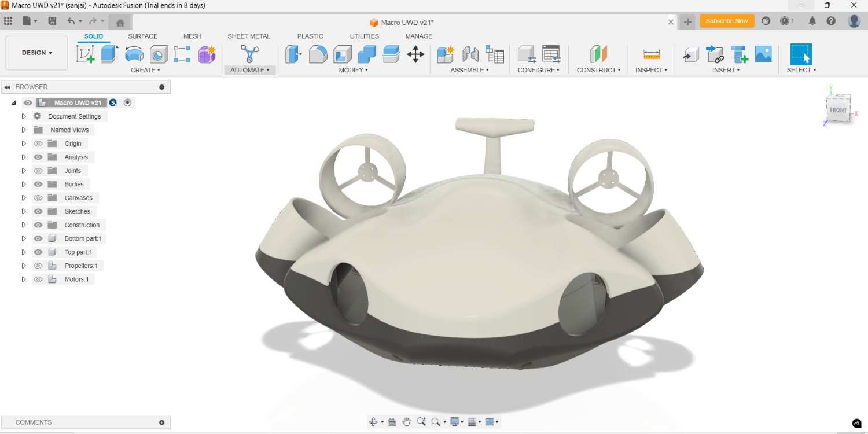Switch to the SURFACE tab
Image resolution: width=868 pixels, height=434 pixels.
coord(142,36)
